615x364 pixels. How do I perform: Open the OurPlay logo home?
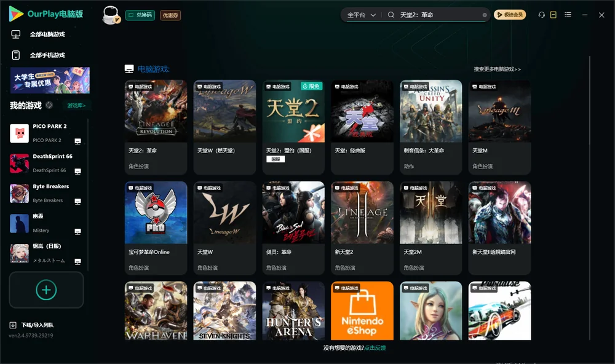click(46, 14)
